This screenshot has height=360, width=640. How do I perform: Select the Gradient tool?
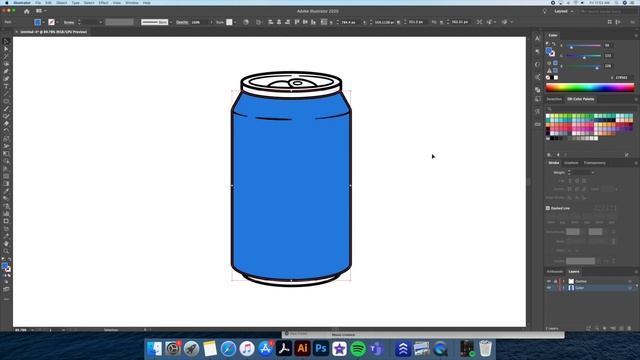tap(6, 183)
